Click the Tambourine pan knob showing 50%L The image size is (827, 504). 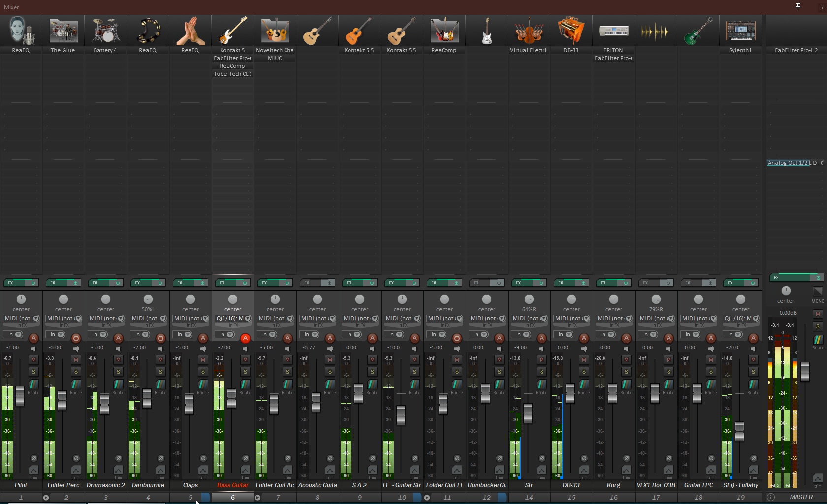pyautogui.click(x=148, y=299)
